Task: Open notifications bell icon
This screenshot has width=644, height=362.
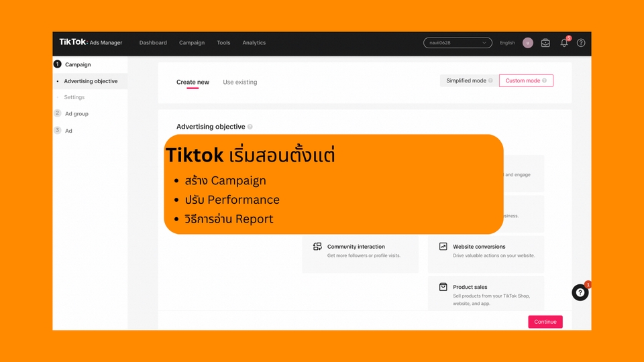Action: click(x=564, y=43)
